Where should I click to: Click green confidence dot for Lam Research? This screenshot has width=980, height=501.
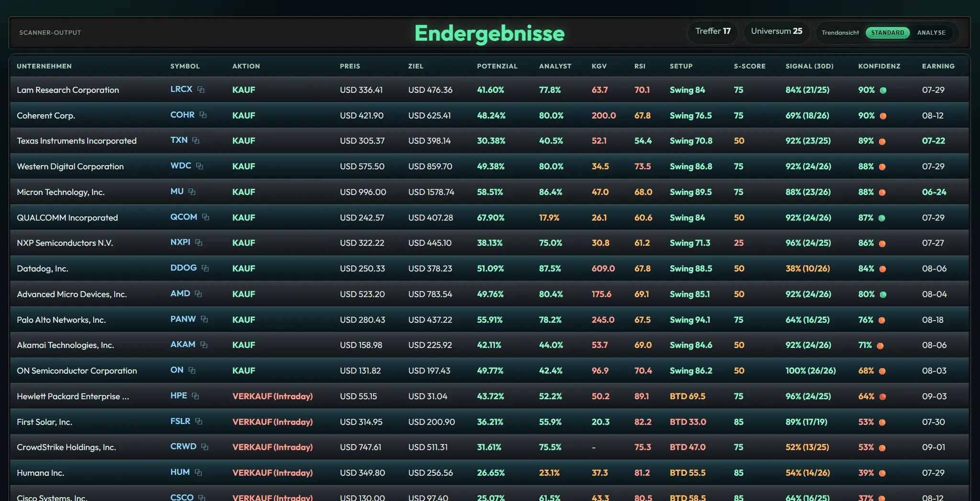(x=883, y=90)
